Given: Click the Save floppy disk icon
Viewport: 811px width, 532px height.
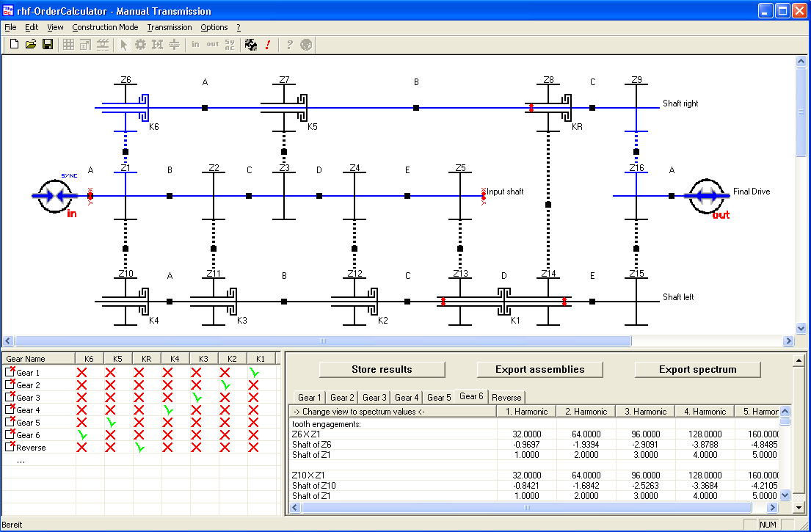Looking at the screenshot, I should tap(48, 45).
